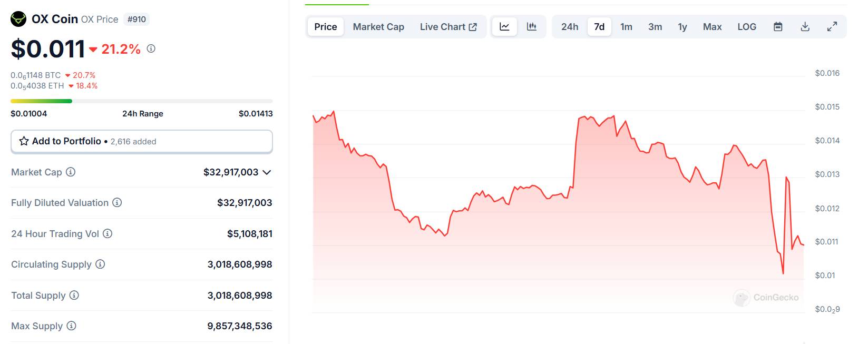Image resolution: width=868 pixels, height=344 pixels.
Task: Click the $0.014 y-axis label
Action: [827, 141]
